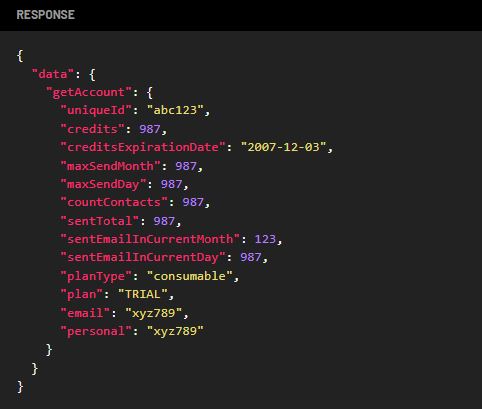Click the "uniqueId" key
Screen dimensions: 482x409
click(x=96, y=110)
